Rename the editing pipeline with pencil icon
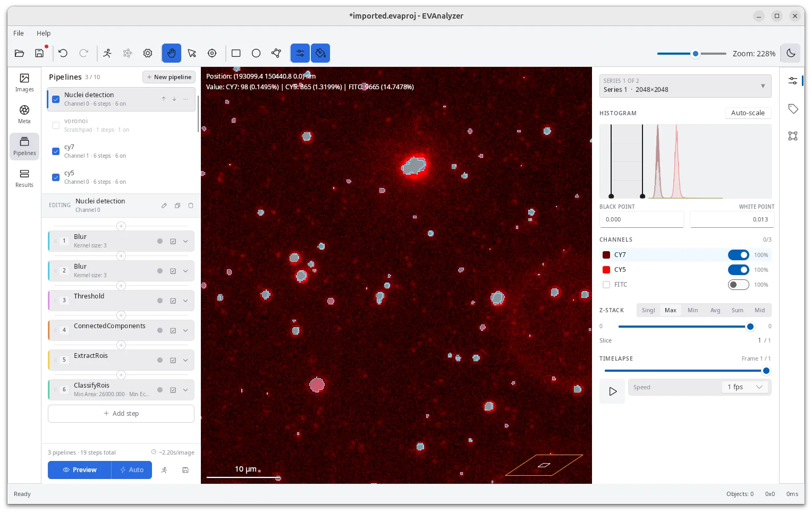812x513 pixels. pos(164,206)
